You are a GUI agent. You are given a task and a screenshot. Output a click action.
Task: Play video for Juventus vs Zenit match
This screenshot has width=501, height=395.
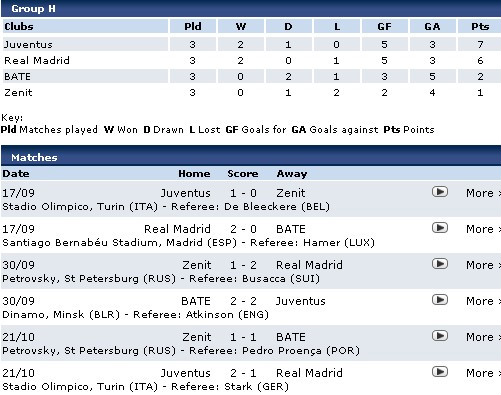coord(440,192)
